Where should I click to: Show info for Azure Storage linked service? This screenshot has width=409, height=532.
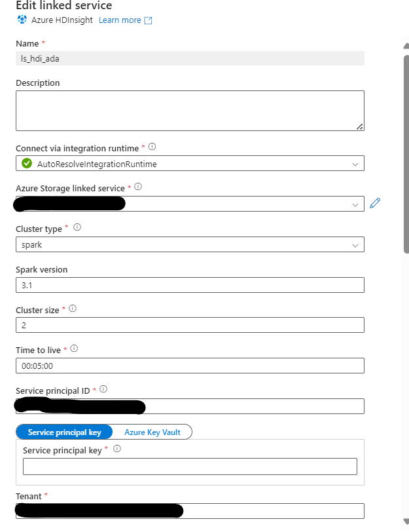[x=138, y=186]
